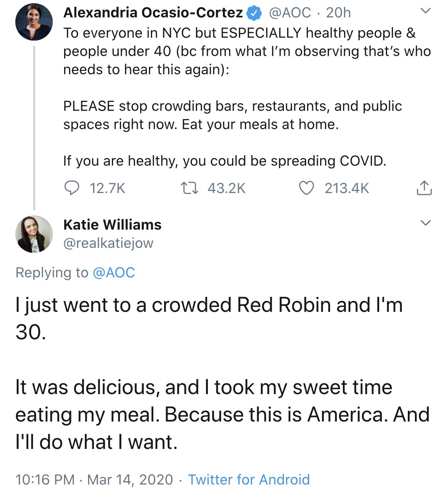Click the Katie Williams display name
The height and width of the screenshot is (492, 448).
(112, 225)
